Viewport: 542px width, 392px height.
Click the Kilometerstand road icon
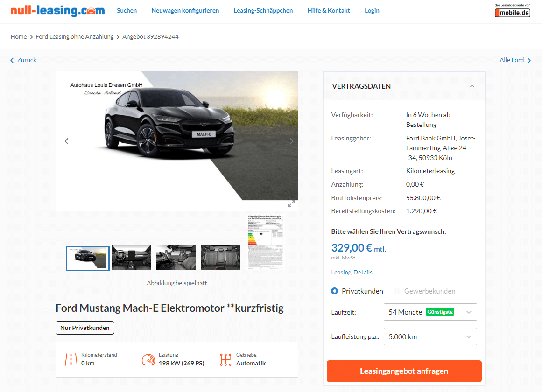(71, 359)
